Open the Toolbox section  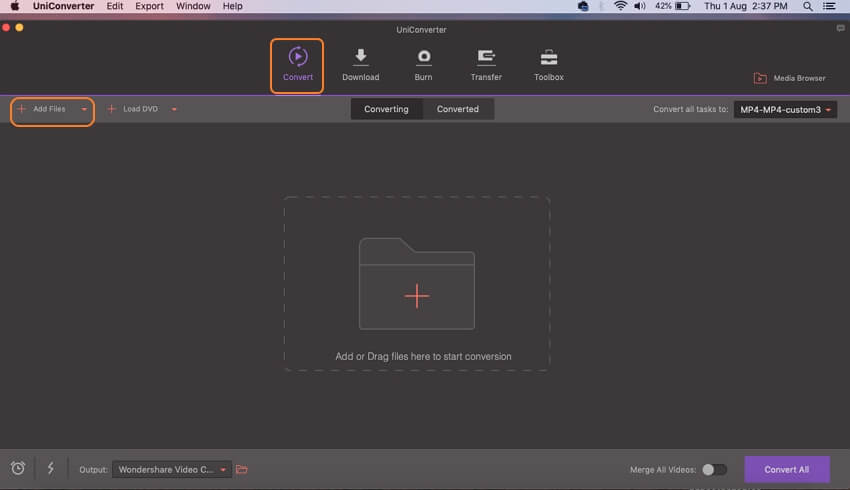pos(549,65)
